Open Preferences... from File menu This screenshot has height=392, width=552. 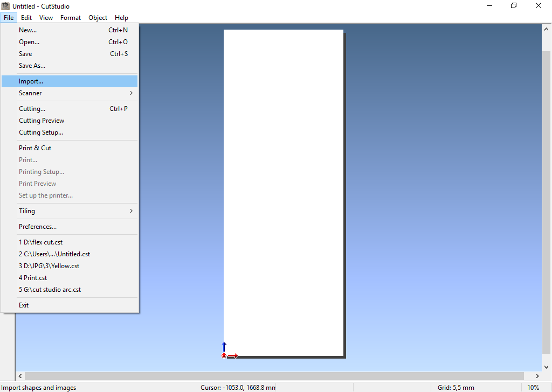point(70,227)
